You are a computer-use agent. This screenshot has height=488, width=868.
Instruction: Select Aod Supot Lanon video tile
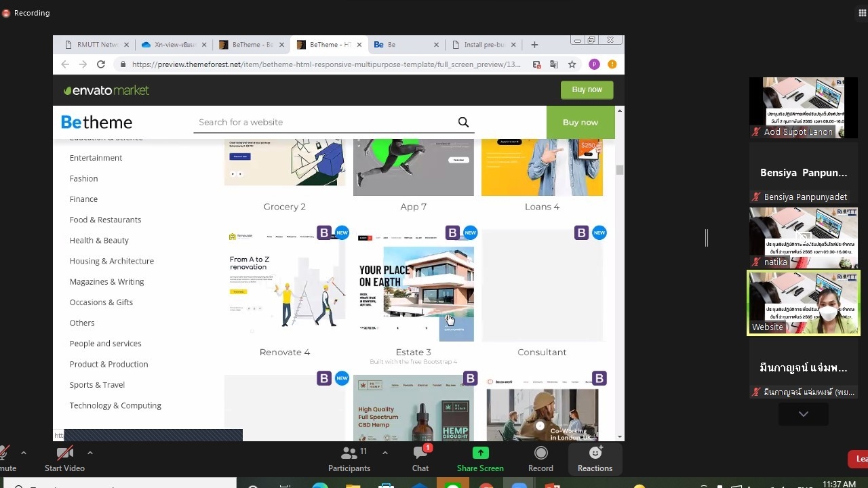coord(804,107)
